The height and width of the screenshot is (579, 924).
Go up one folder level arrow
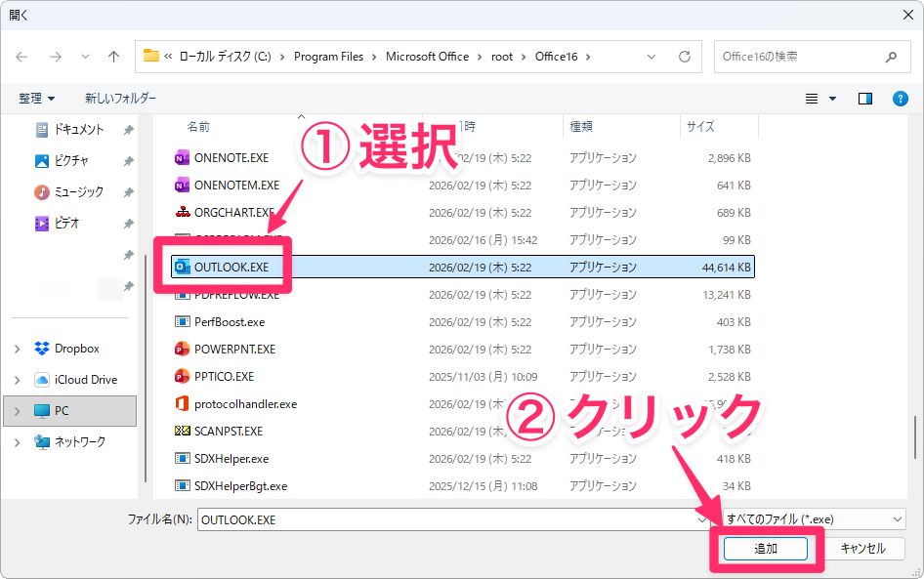tap(114, 57)
